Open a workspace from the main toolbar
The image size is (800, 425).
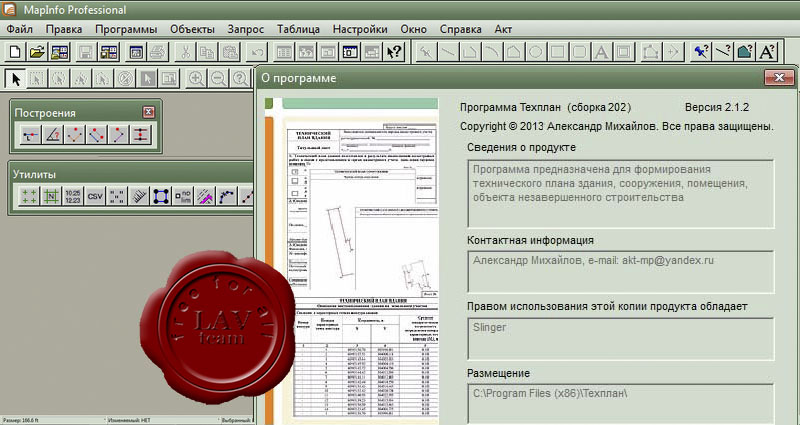60,52
